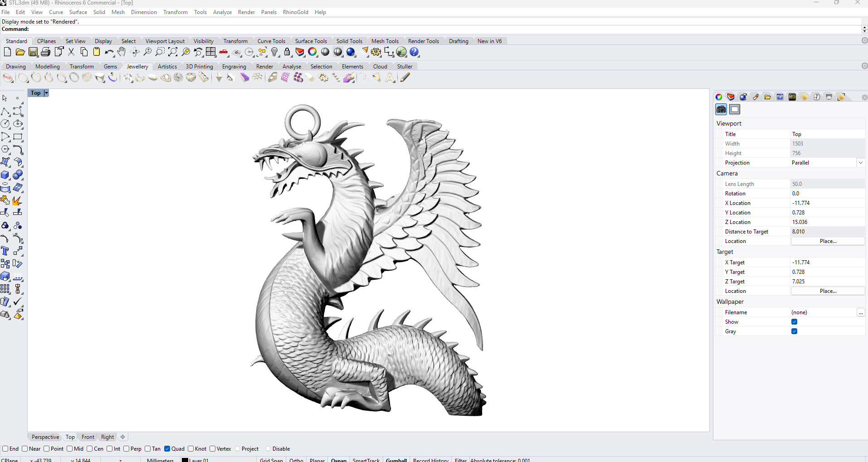The width and height of the screenshot is (868, 462).
Task: Click the Open file folder icon
Action: pyautogui.click(x=20, y=52)
